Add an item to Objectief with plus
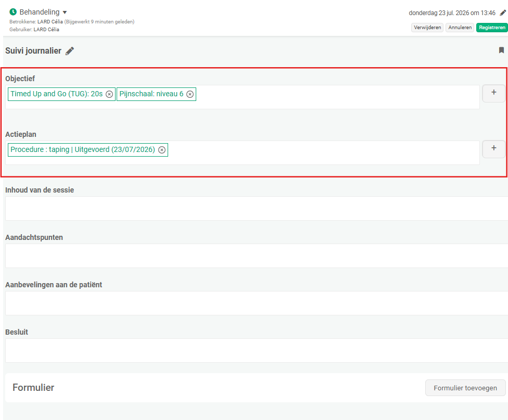The width and height of the screenshot is (508, 420). point(494,93)
